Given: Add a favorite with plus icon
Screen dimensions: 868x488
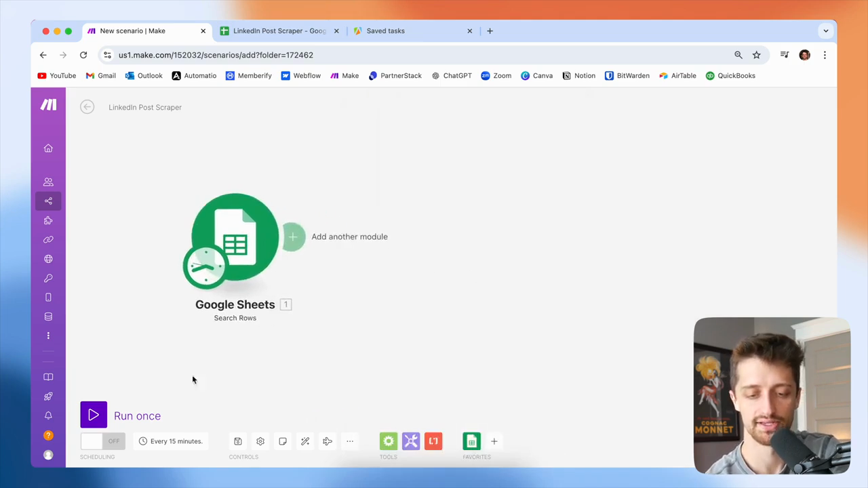Looking at the screenshot, I should (x=494, y=441).
